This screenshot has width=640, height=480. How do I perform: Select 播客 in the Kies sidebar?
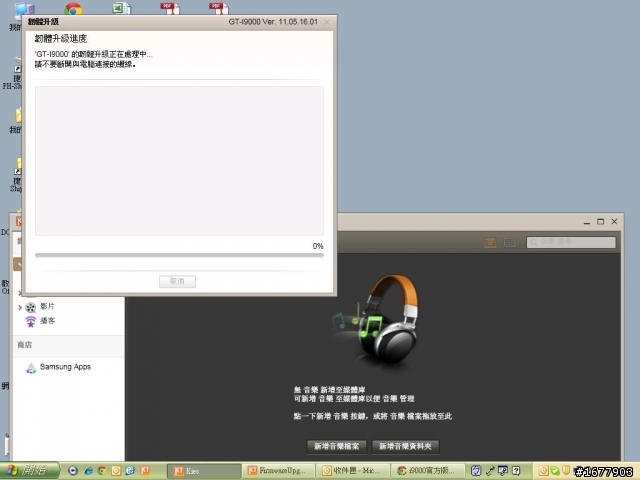tap(47, 321)
